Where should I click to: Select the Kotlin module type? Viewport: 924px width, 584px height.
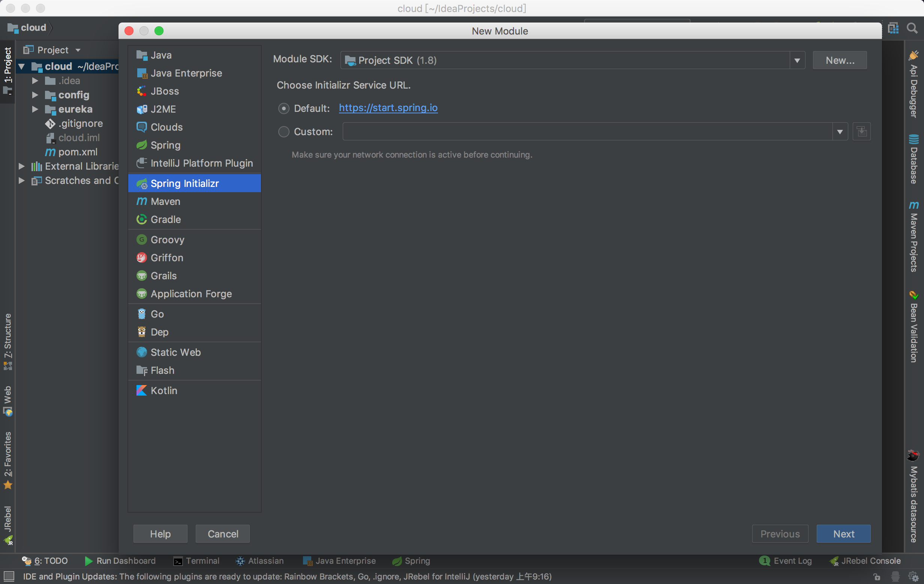(x=164, y=390)
